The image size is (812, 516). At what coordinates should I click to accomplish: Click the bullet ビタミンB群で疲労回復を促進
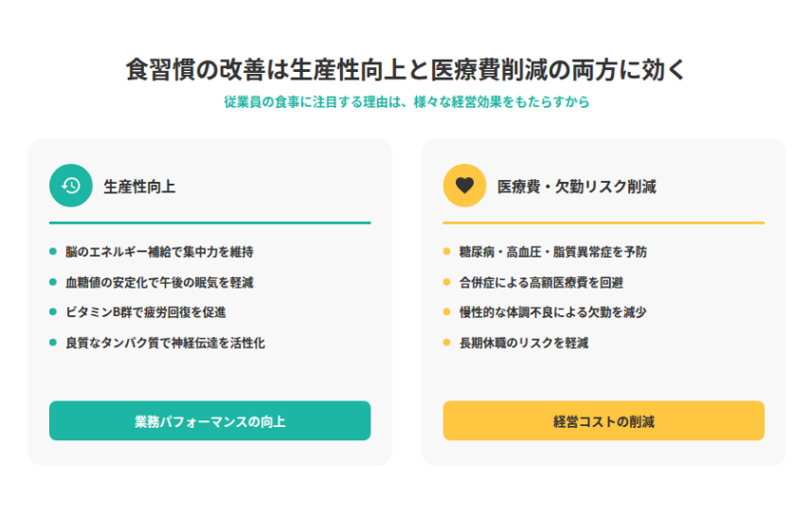(145, 312)
